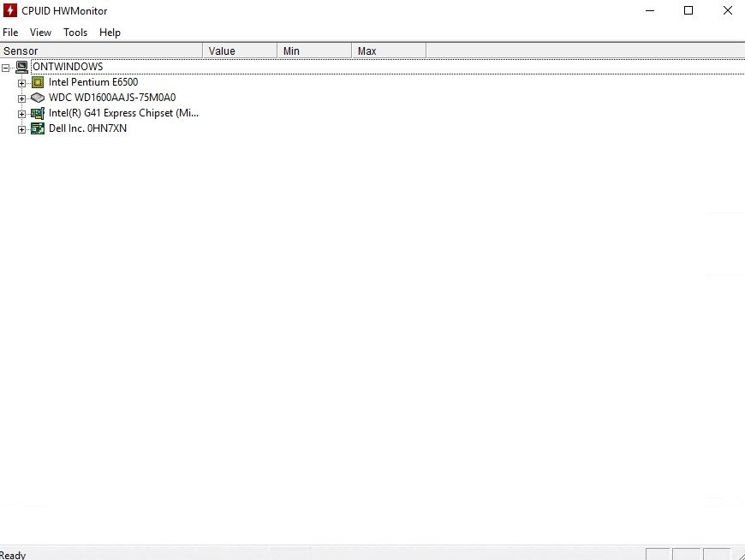The image size is (745, 560).
Task: Open the Help menu
Action: point(110,33)
